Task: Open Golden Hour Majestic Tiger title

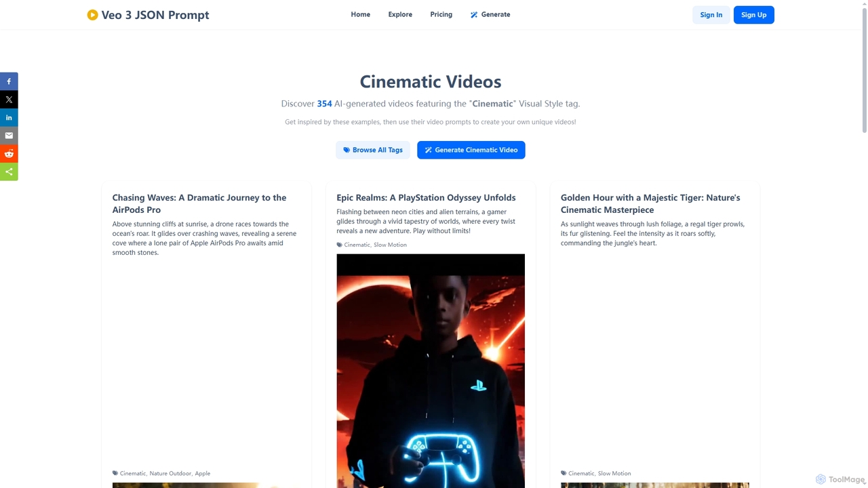Action: coord(650,203)
